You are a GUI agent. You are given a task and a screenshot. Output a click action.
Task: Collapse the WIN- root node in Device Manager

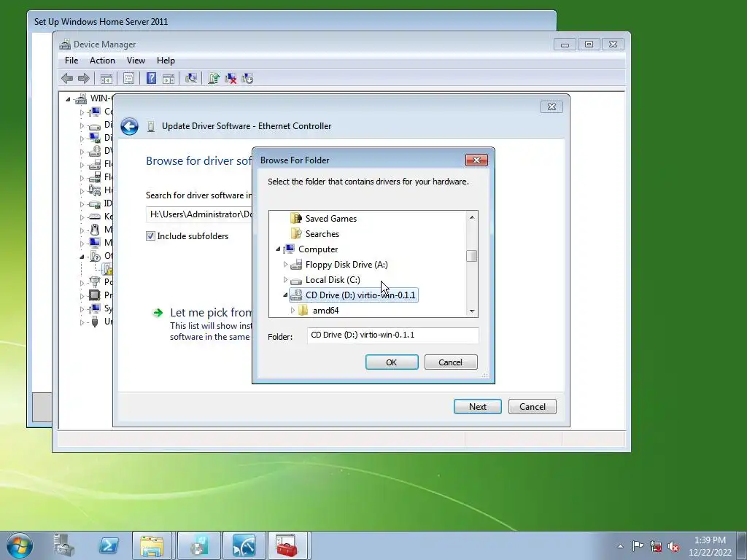tap(68, 99)
